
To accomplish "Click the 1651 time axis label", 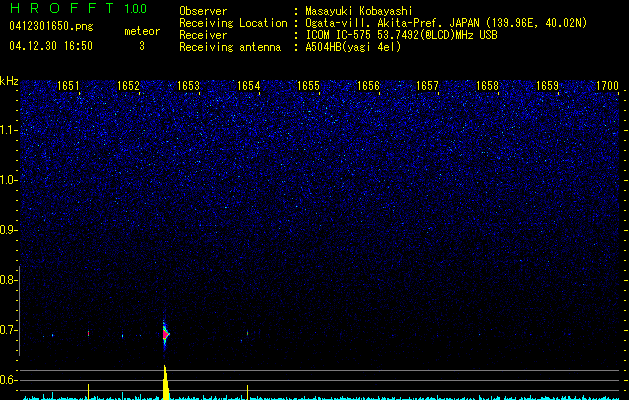I will 68,85.
